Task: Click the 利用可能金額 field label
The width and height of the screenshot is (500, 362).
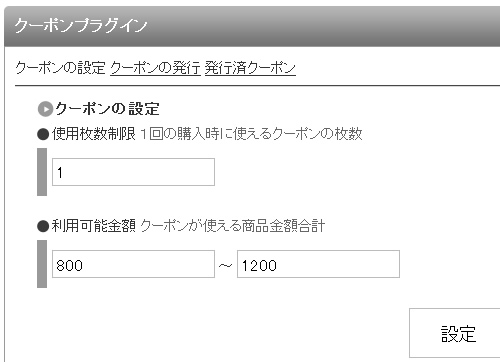Action: [x=94, y=226]
